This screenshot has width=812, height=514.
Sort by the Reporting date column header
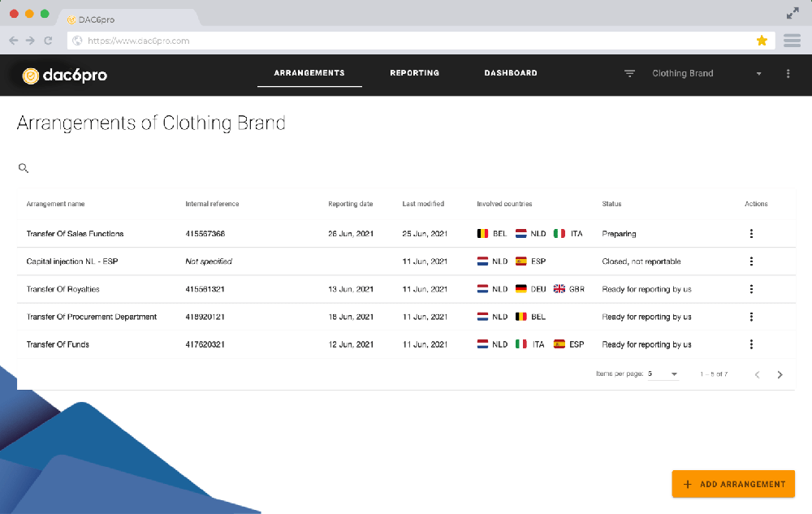pyautogui.click(x=350, y=204)
